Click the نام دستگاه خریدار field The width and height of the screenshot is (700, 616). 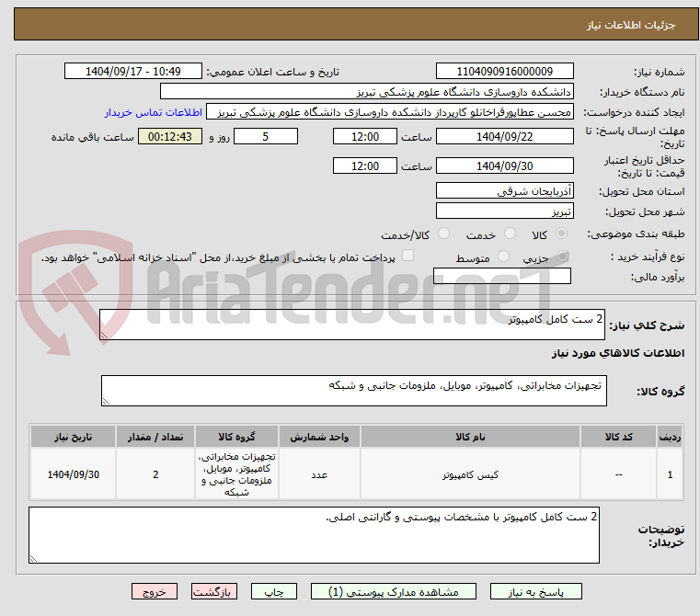(366, 92)
